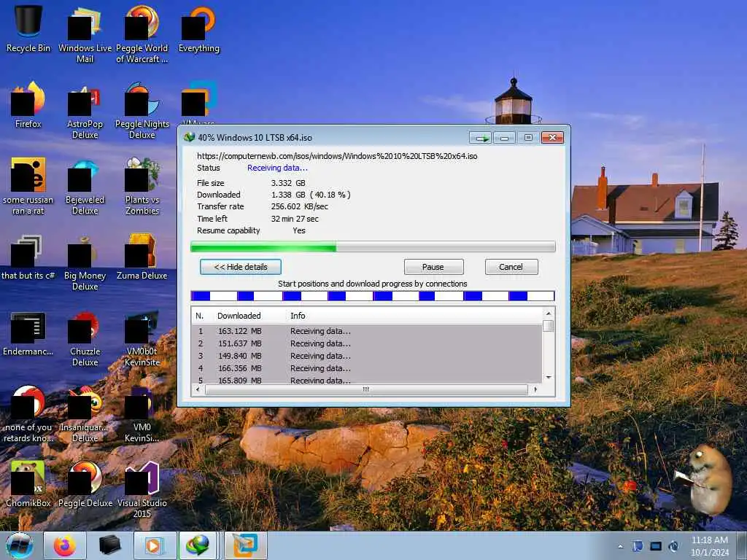
Task: Click the blue monitor tray icon
Action: coord(656,546)
